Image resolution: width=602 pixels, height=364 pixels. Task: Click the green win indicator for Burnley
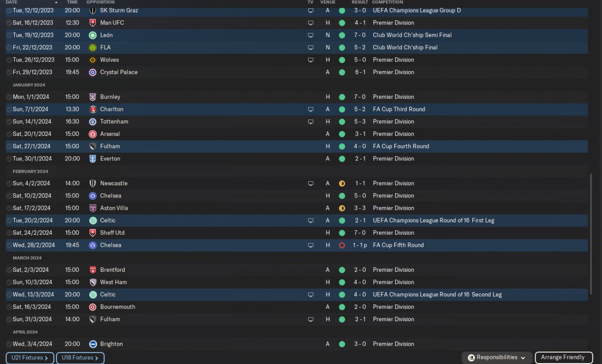click(342, 97)
